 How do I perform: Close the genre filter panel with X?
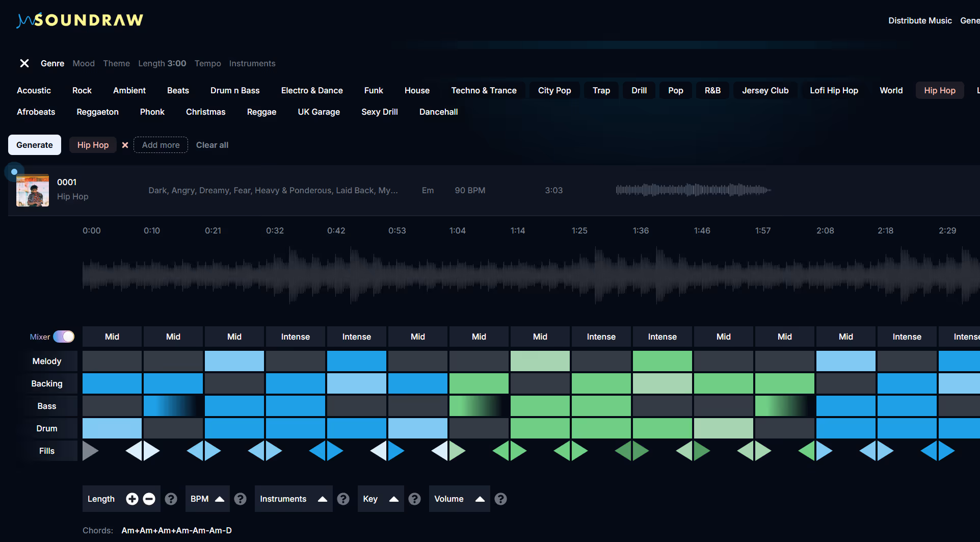tap(24, 63)
